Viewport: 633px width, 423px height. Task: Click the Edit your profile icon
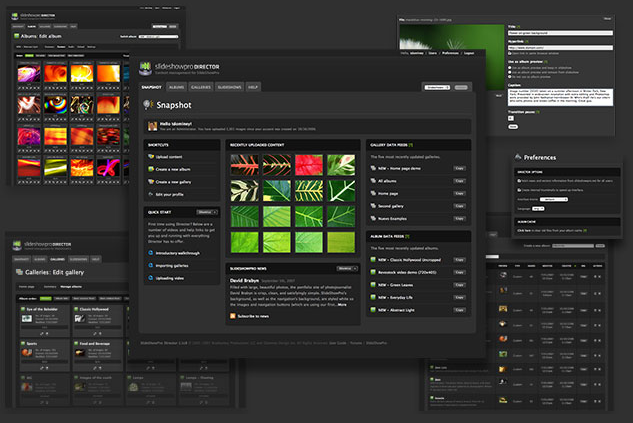point(151,194)
